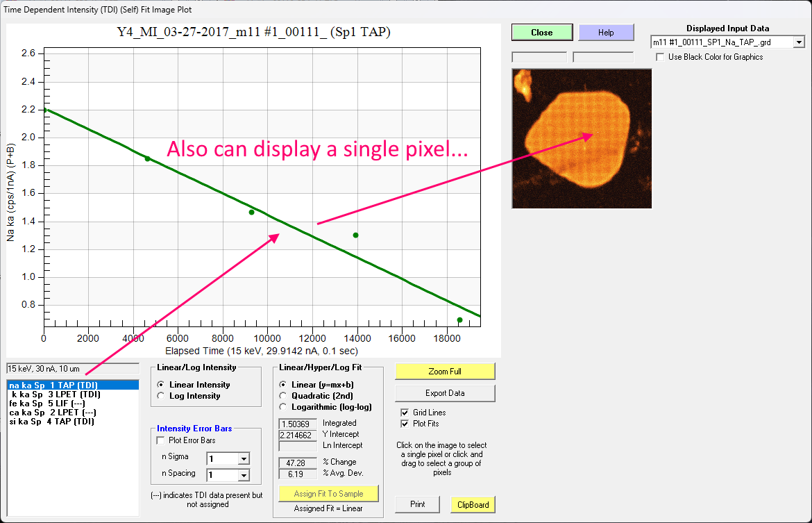Open the n Sigma dropdown

tap(243, 458)
